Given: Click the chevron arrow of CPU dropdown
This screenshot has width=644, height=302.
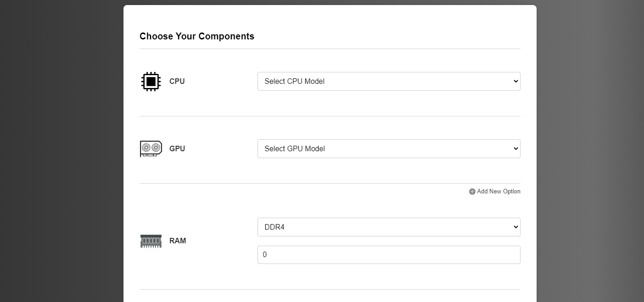Looking at the screenshot, I should (515, 82).
